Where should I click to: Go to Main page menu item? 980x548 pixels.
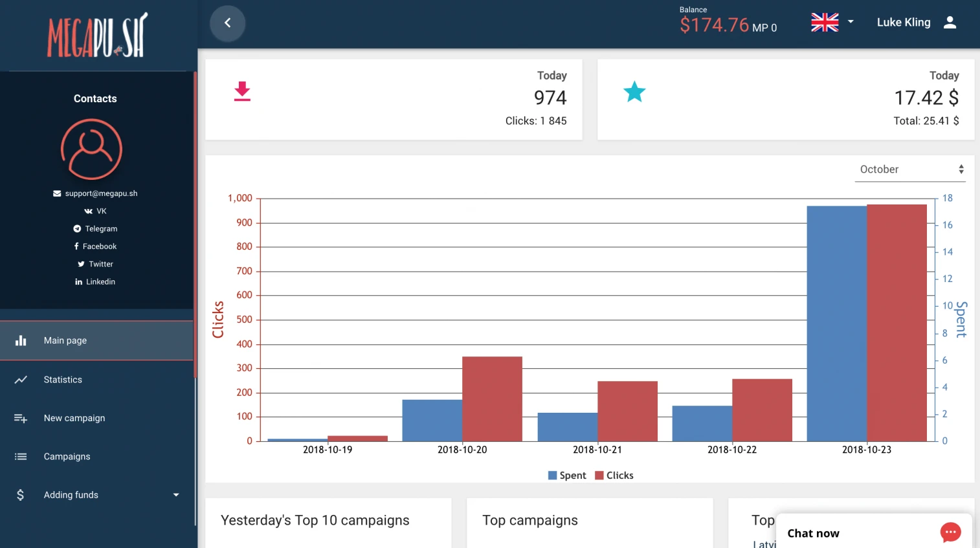[x=96, y=340]
